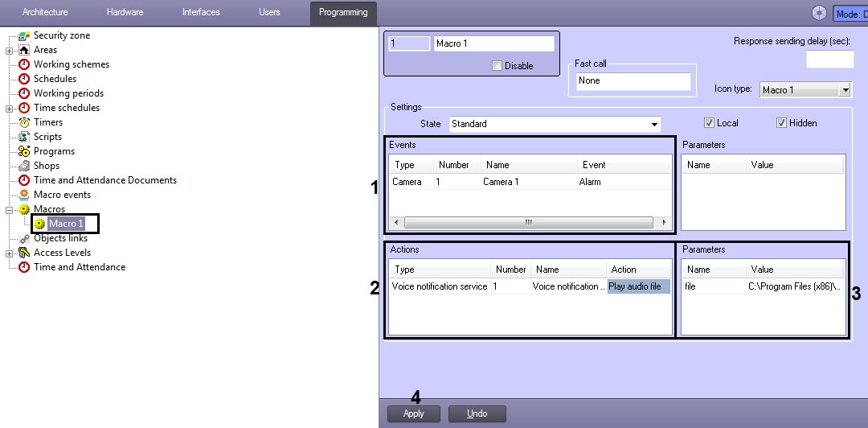
Task: Switch to the Interfaces tab
Action: pos(201,12)
